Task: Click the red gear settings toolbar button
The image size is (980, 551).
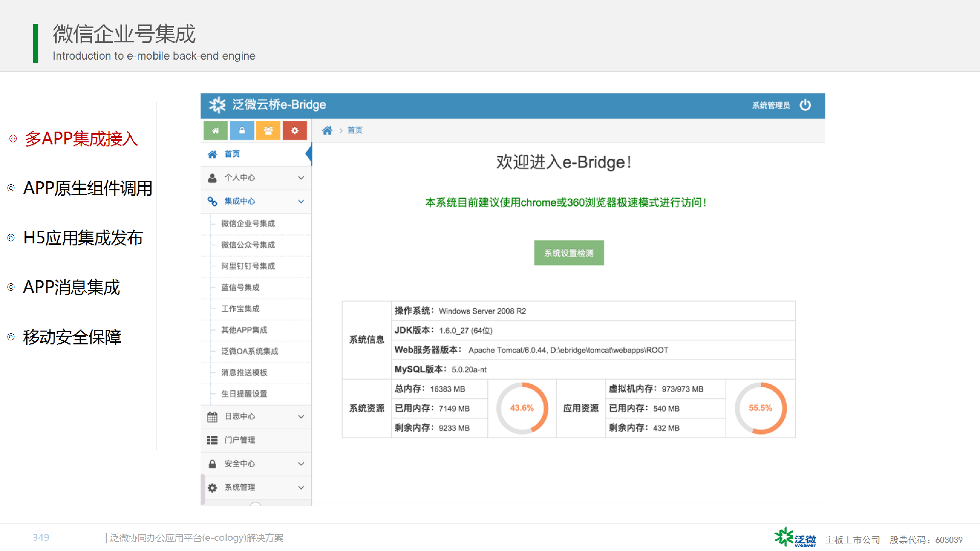Action: [295, 131]
